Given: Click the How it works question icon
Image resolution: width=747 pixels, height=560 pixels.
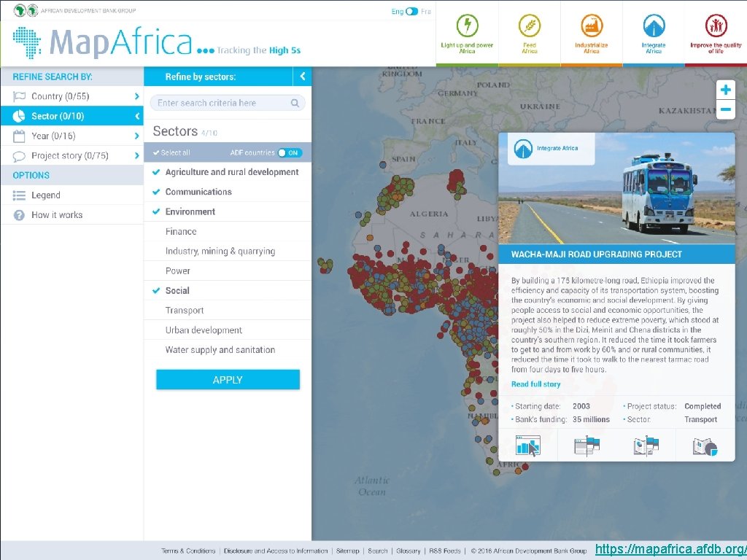Looking at the screenshot, I should (x=19, y=215).
